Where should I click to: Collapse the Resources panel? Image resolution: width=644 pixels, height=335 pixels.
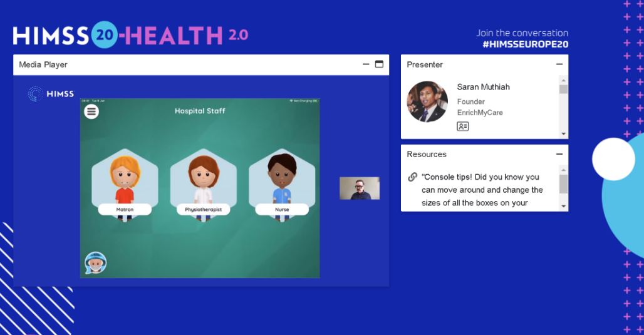coord(559,154)
